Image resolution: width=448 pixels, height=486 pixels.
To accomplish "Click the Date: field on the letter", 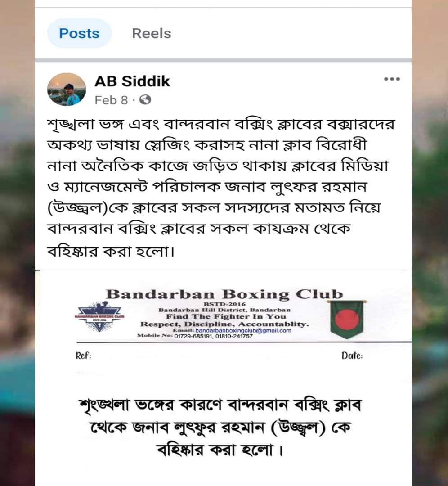I will tap(352, 355).
